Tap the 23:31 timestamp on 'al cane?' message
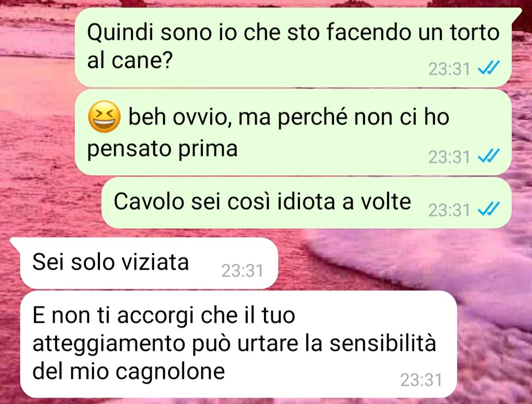Screen dimensions: 532x404 (x=449, y=69)
